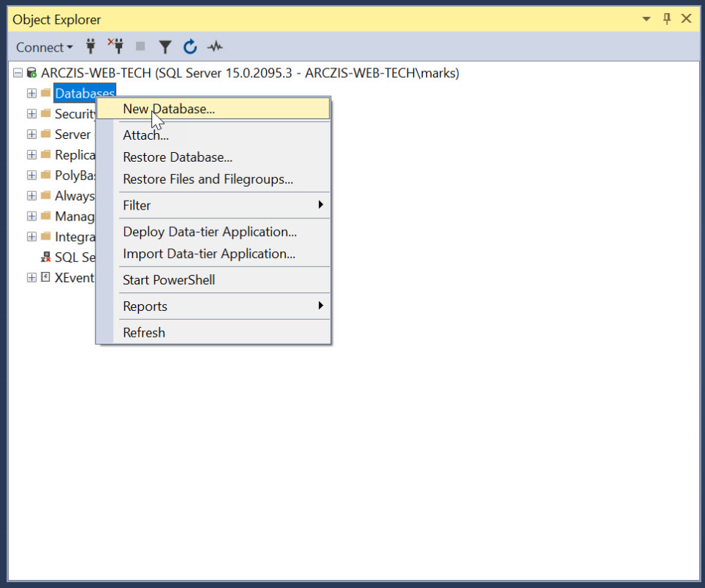This screenshot has width=705, height=588.
Task: Click the Disconnect plug icon with red X
Action: 116,46
